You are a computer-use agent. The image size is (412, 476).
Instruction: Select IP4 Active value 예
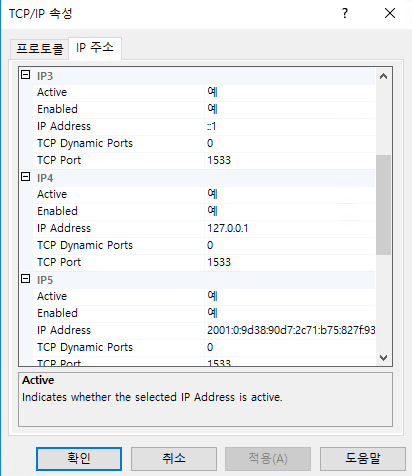[x=290, y=194]
